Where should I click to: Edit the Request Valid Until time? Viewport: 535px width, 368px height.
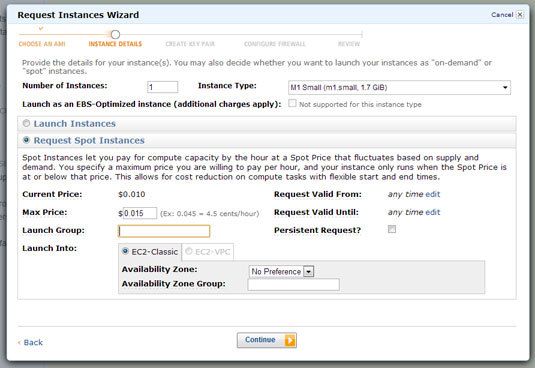(x=433, y=212)
